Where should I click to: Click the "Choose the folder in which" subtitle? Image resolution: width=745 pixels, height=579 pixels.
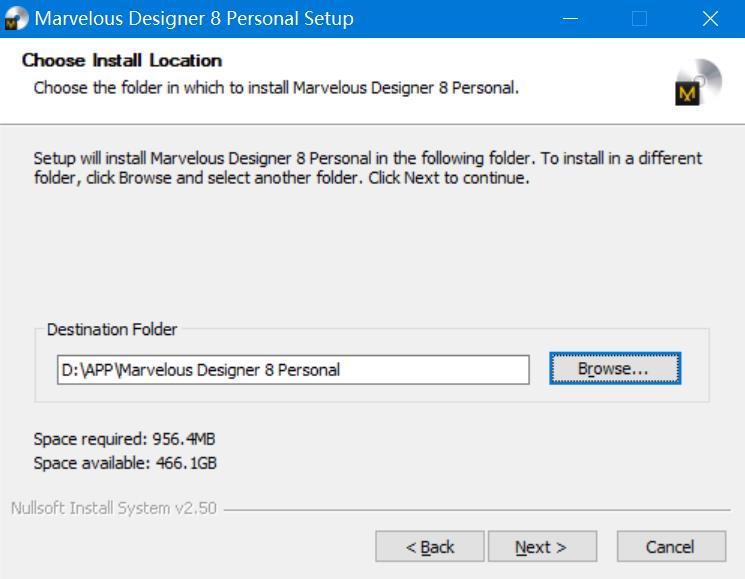pos(276,88)
